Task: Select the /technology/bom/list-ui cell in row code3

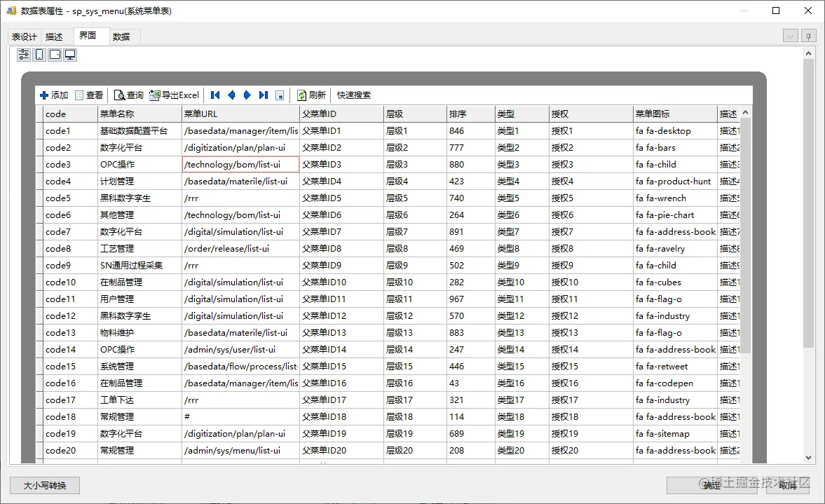Action: (241, 165)
